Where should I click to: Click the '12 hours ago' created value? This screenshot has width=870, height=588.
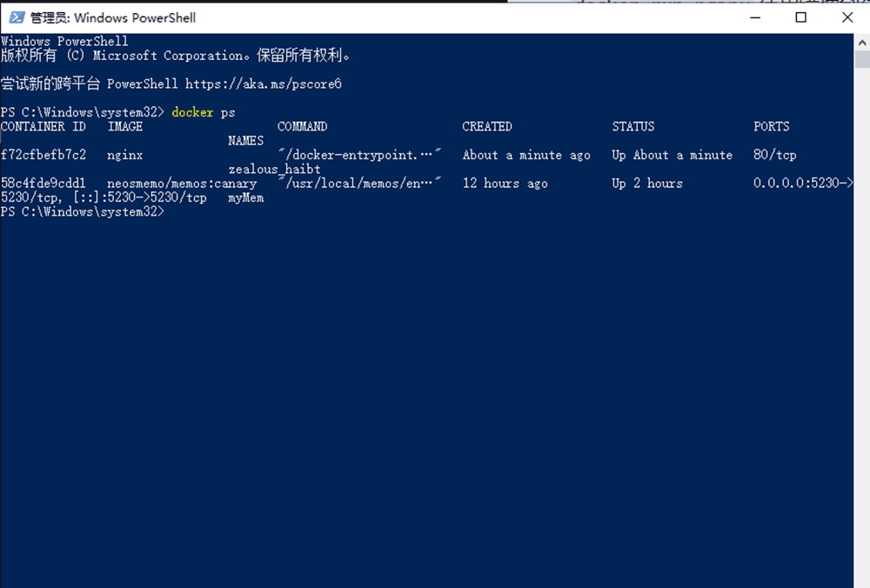pyautogui.click(x=505, y=184)
